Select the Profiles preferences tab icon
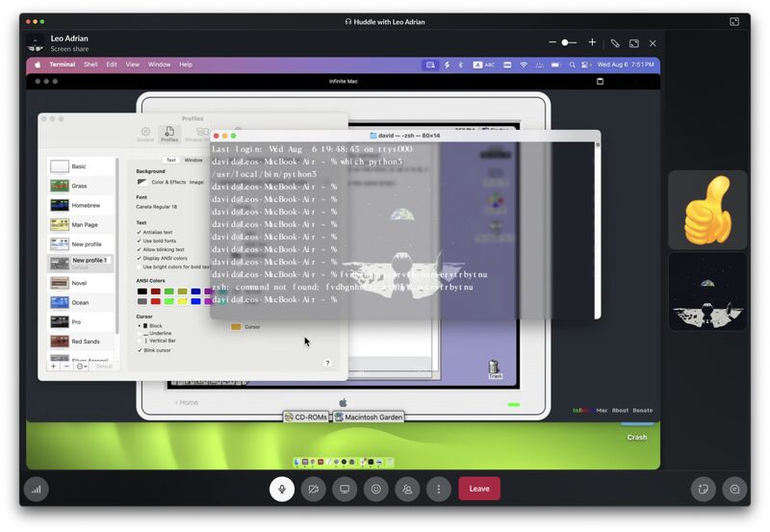This screenshot has width=770, height=532. click(169, 134)
